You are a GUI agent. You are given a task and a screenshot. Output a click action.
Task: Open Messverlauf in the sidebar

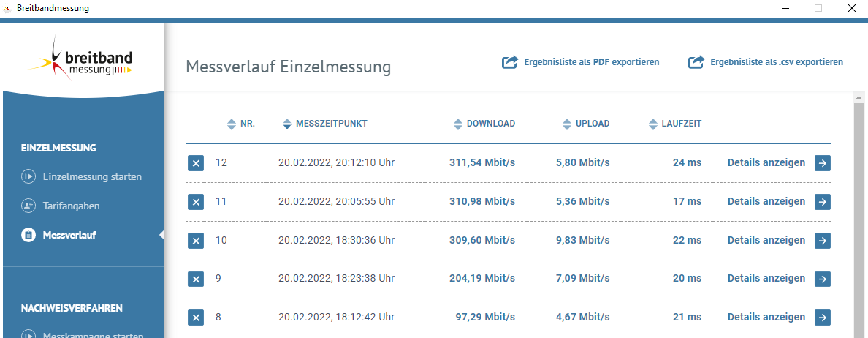click(69, 235)
